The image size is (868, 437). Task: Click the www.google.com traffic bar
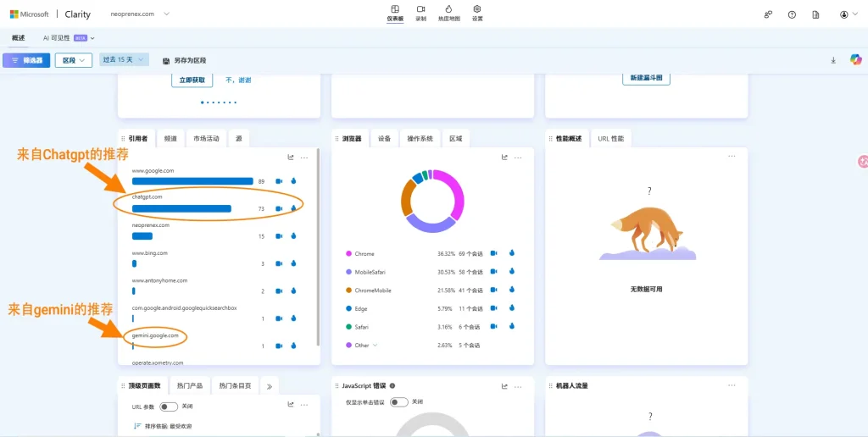192,181
